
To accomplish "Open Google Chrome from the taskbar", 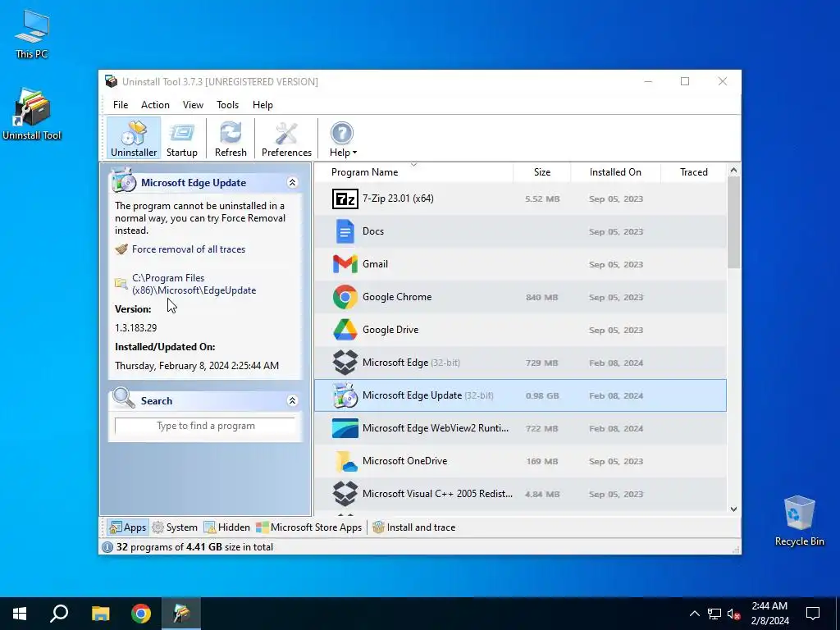I will point(141,614).
